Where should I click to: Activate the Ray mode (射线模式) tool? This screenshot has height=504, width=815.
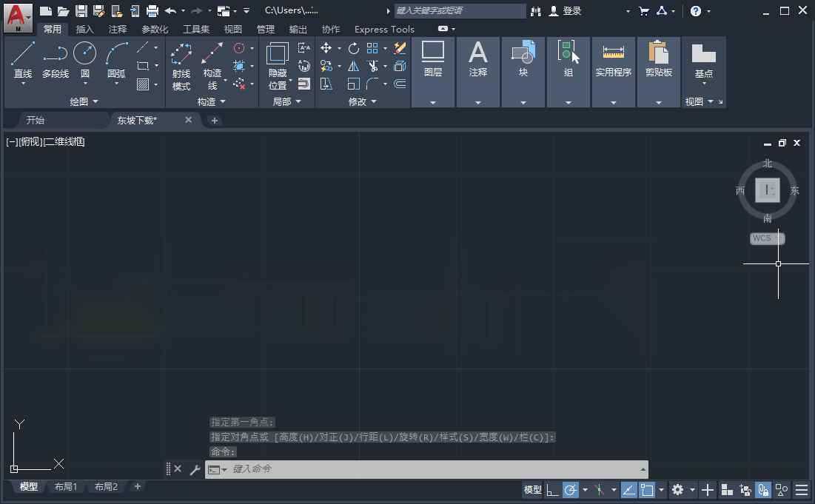pos(181,67)
